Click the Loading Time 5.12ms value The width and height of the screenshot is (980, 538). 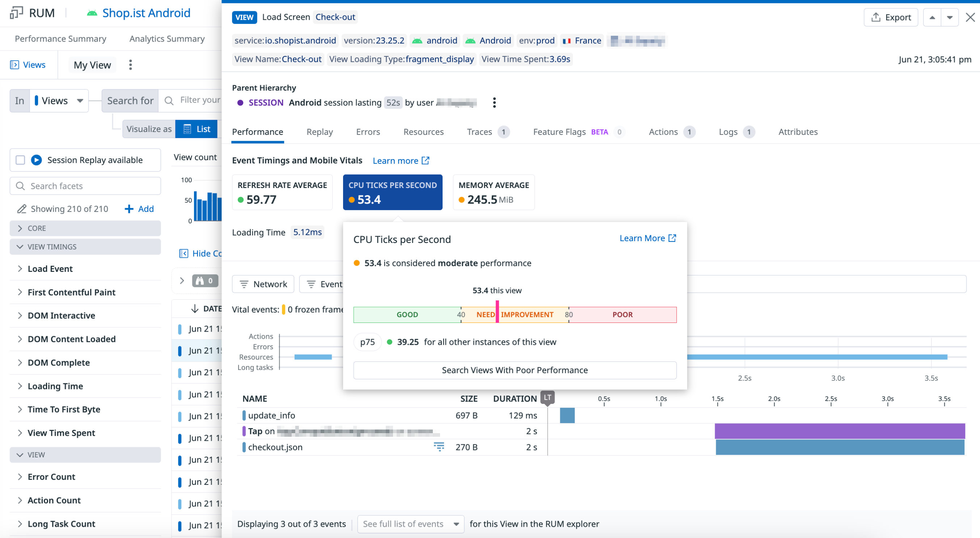point(307,232)
